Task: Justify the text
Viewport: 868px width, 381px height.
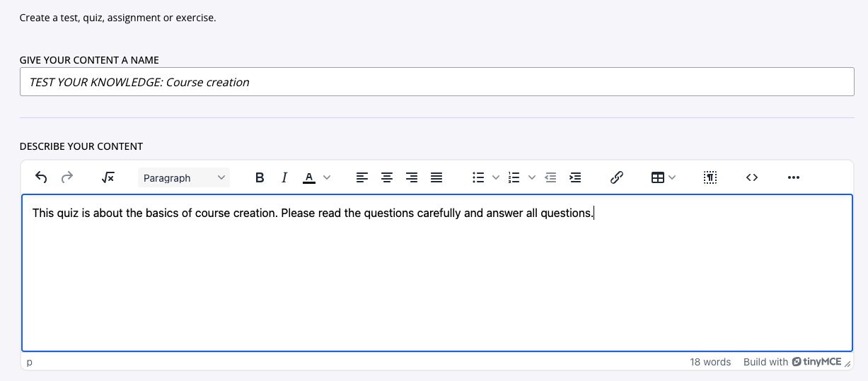Action: click(x=436, y=177)
